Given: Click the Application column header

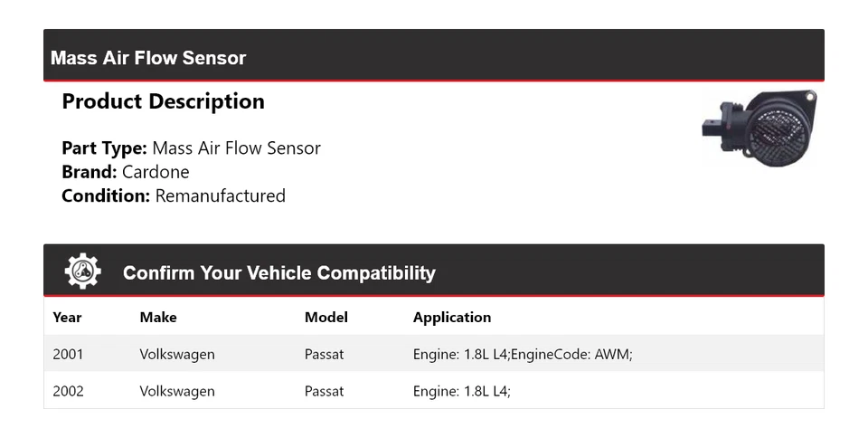Looking at the screenshot, I should (x=451, y=317).
